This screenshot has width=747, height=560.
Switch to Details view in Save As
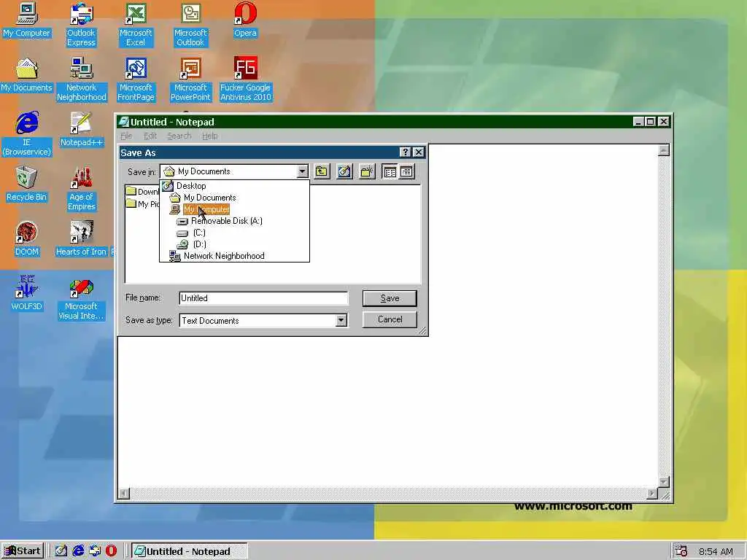pos(406,171)
